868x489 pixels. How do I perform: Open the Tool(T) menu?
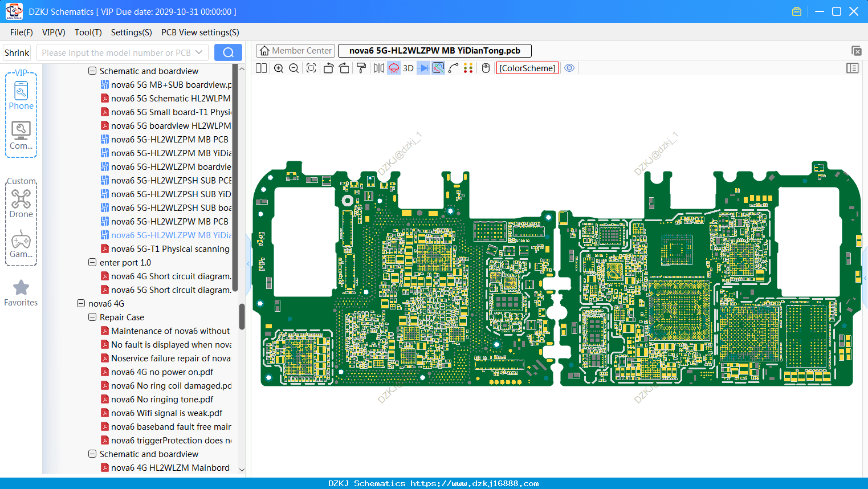[x=88, y=32]
